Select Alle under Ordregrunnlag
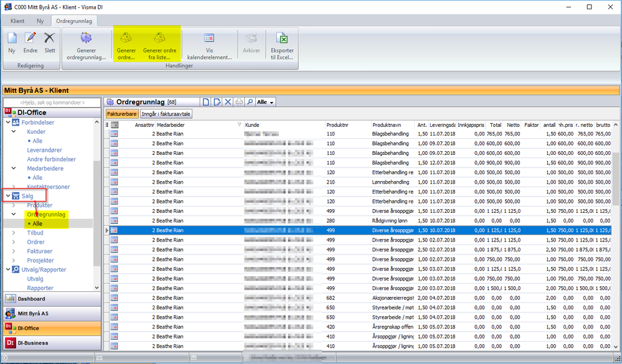This screenshot has height=364, width=622. (37, 223)
